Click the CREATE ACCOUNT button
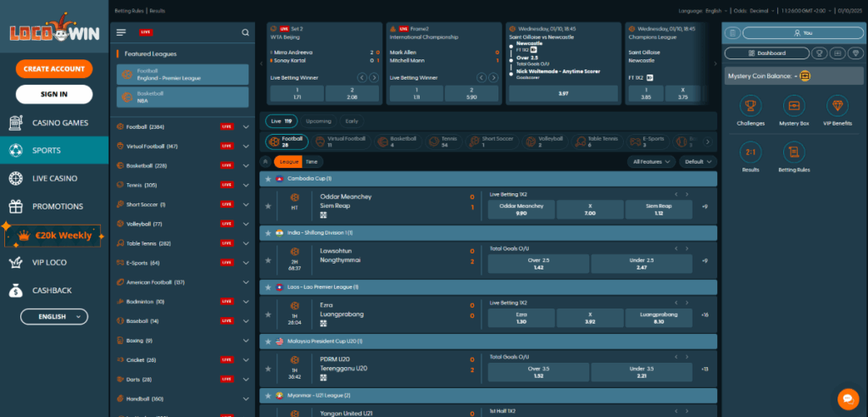This screenshot has height=417, width=868. pos(54,69)
